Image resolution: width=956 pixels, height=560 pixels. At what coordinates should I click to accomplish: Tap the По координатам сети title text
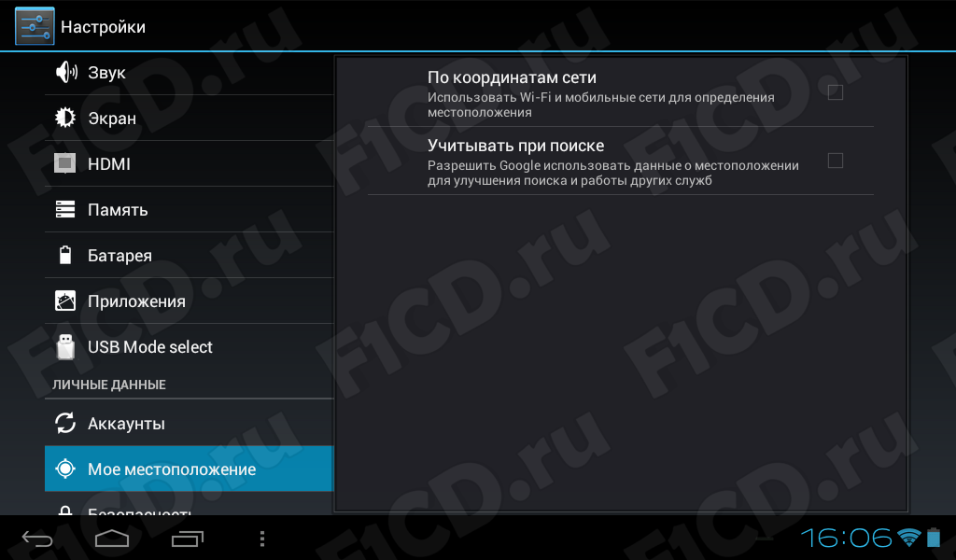[512, 78]
